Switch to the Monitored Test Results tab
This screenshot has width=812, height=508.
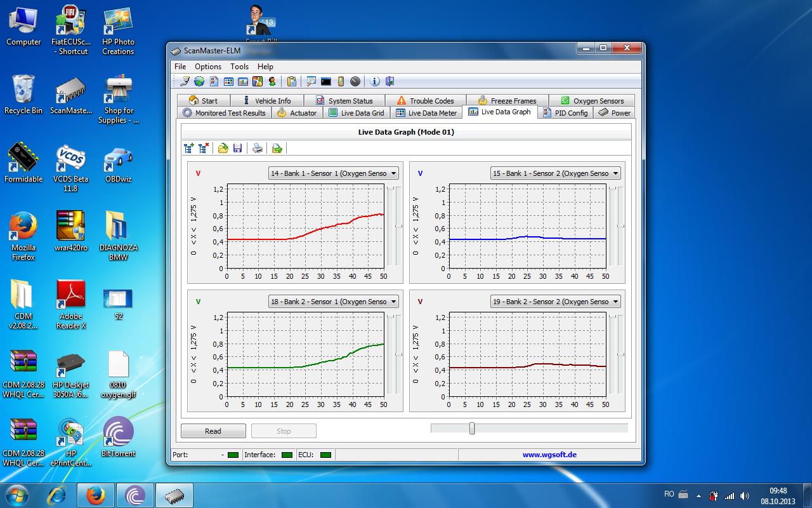(224, 112)
